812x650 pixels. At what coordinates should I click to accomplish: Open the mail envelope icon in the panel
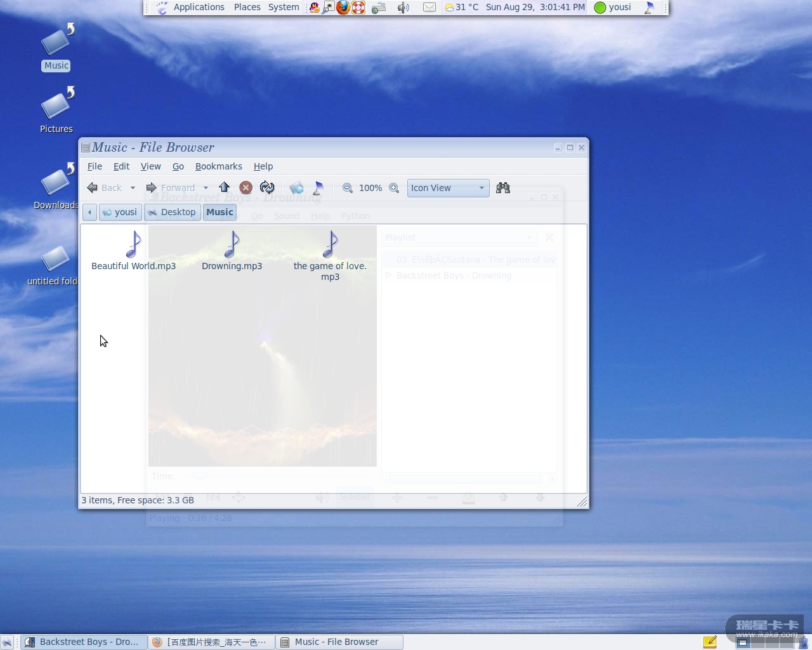coord(429,8)
